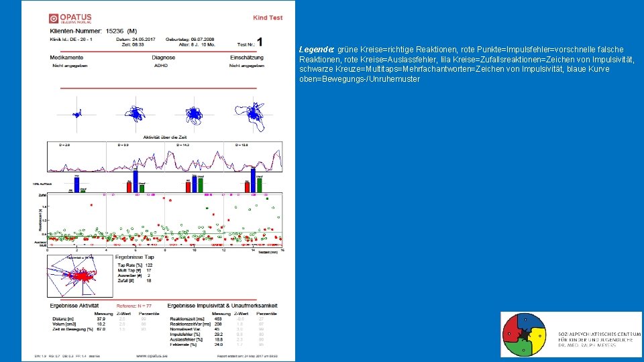Click the 'Zeit: 08:33' text

coord(133,44)
